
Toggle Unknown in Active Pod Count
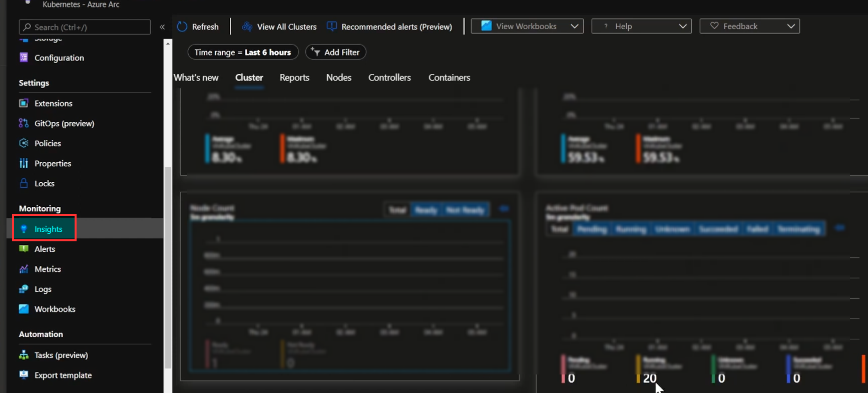click(x=672, y=229)
